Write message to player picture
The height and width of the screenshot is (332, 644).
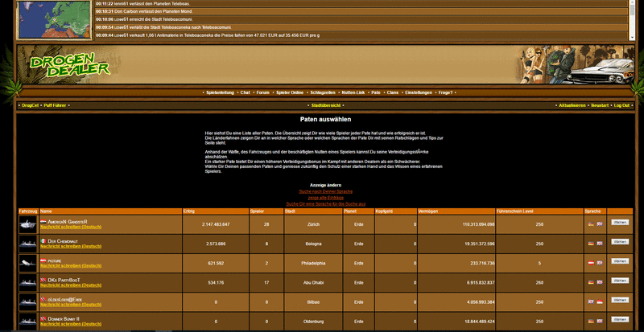click(71, 266)
